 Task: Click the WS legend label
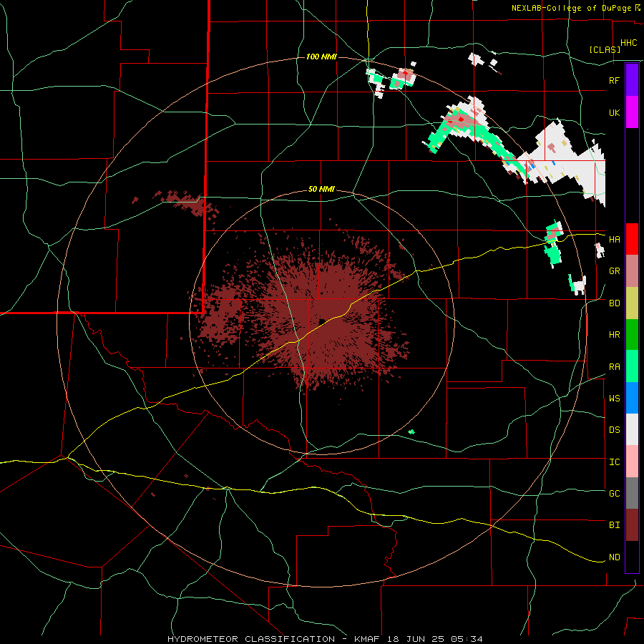tap(614, 399)
